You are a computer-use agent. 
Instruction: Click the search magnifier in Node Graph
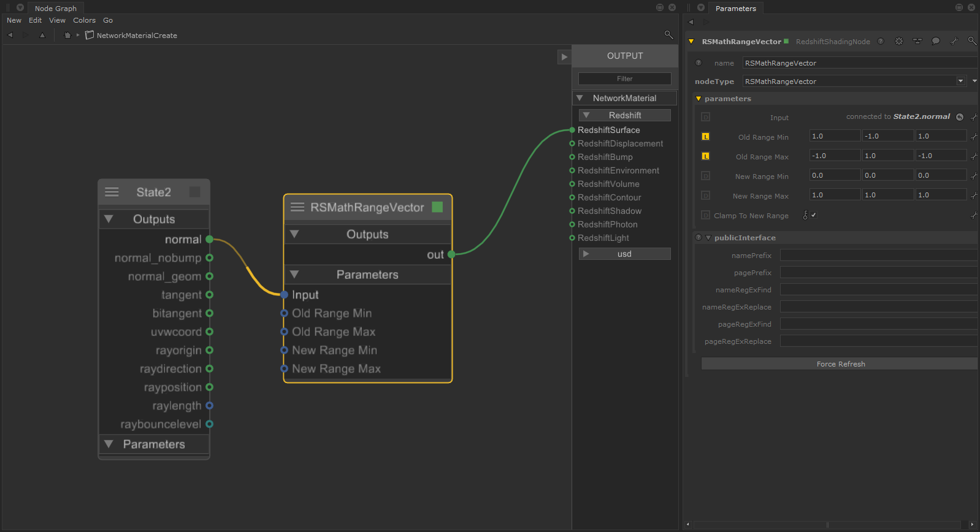(x=668, y=35)
